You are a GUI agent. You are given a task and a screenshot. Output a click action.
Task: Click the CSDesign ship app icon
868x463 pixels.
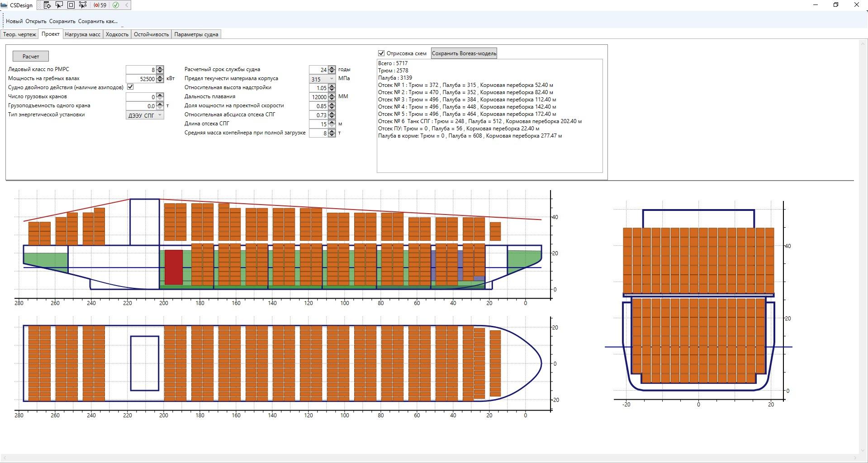[x=4, y=5]
